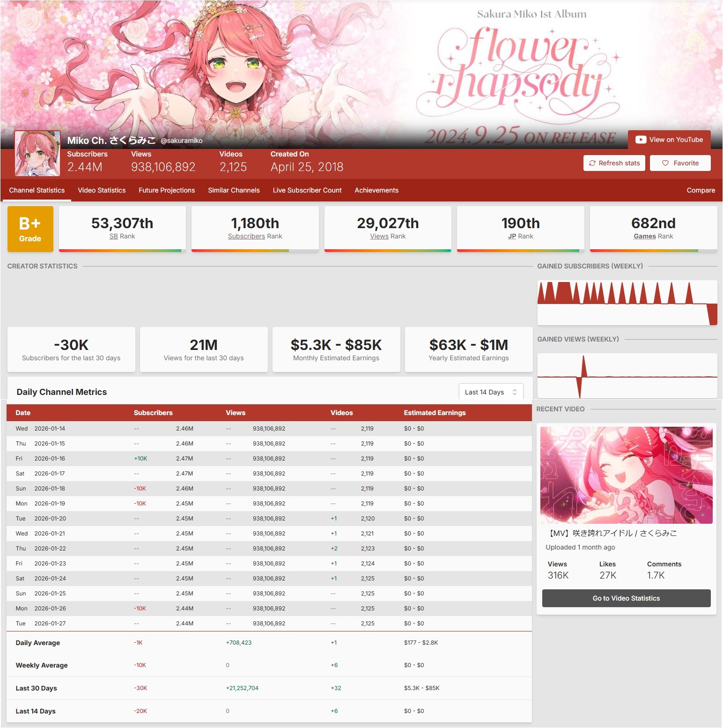
Task: Click the 1.7K comments value
Action: point(656,575)
